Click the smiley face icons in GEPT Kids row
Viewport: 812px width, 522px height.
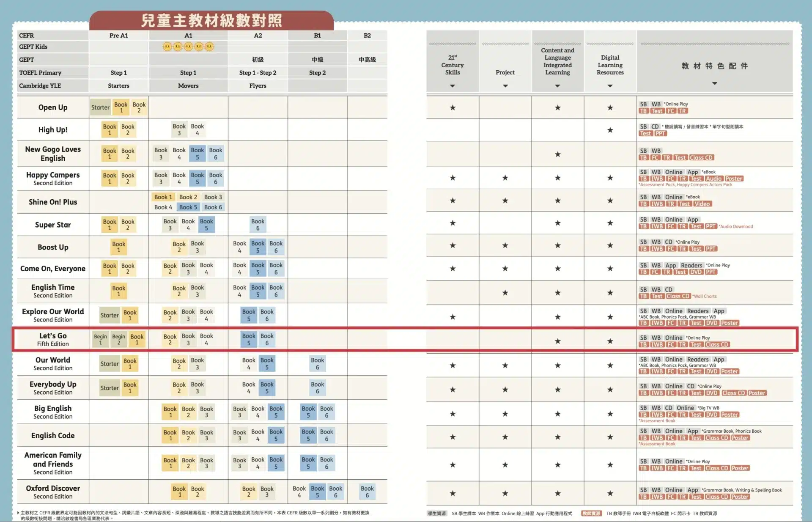tap(189, 47)
